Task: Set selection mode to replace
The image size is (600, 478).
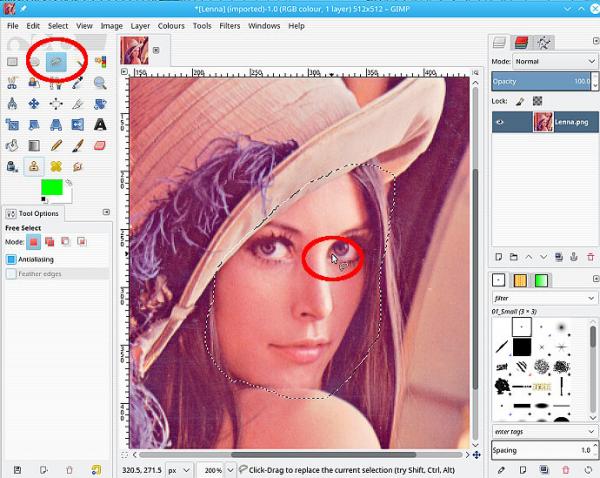Action: click(x=34, y=242)
